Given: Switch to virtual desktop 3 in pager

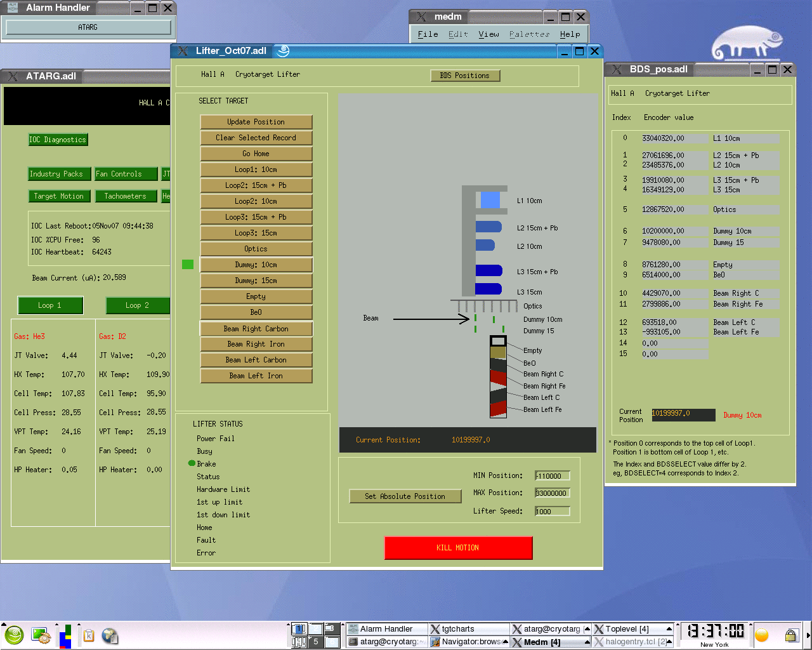Looking at the screenshot, I should (x=332, y=629).
